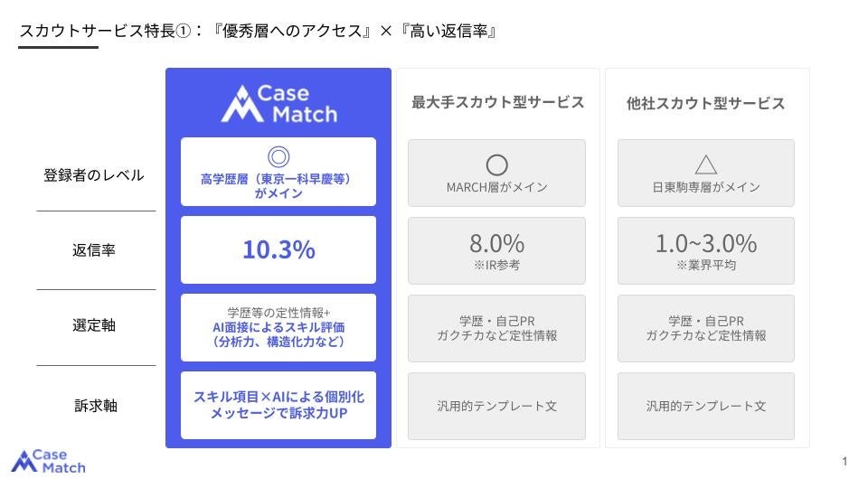This screenshot has width=868, height=488.
Task: Click the triangle icon above 日東駒専層
Action: [x=706, y=164]
